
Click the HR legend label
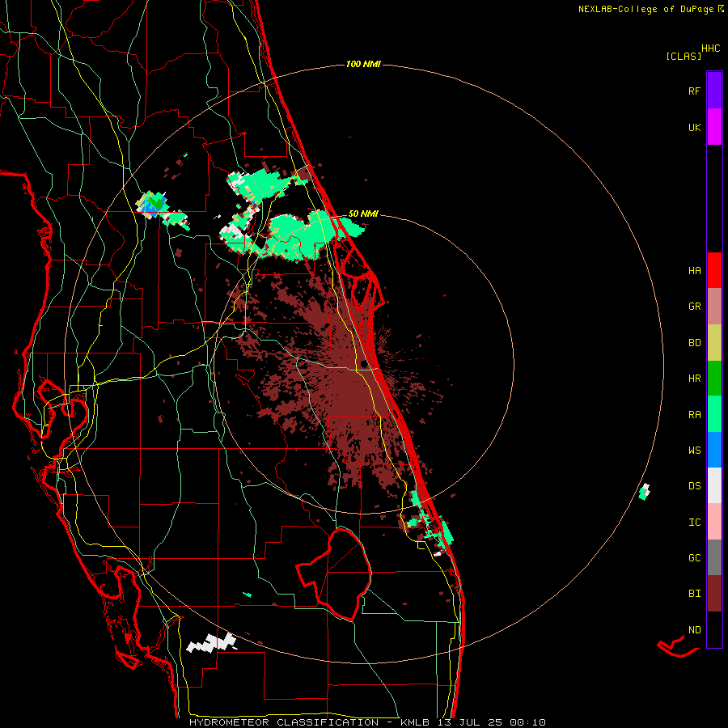pyautogui.click(x=694, y=379)
